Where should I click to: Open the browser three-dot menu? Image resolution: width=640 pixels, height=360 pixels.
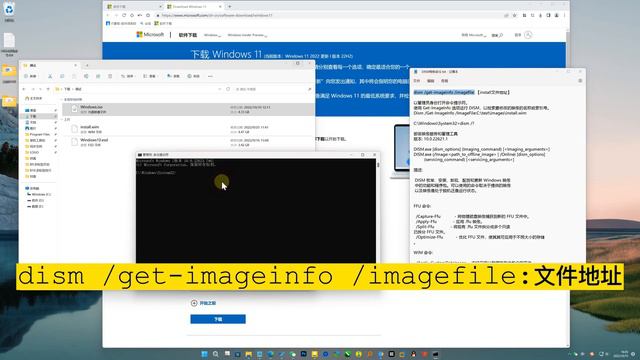[564, 16]
